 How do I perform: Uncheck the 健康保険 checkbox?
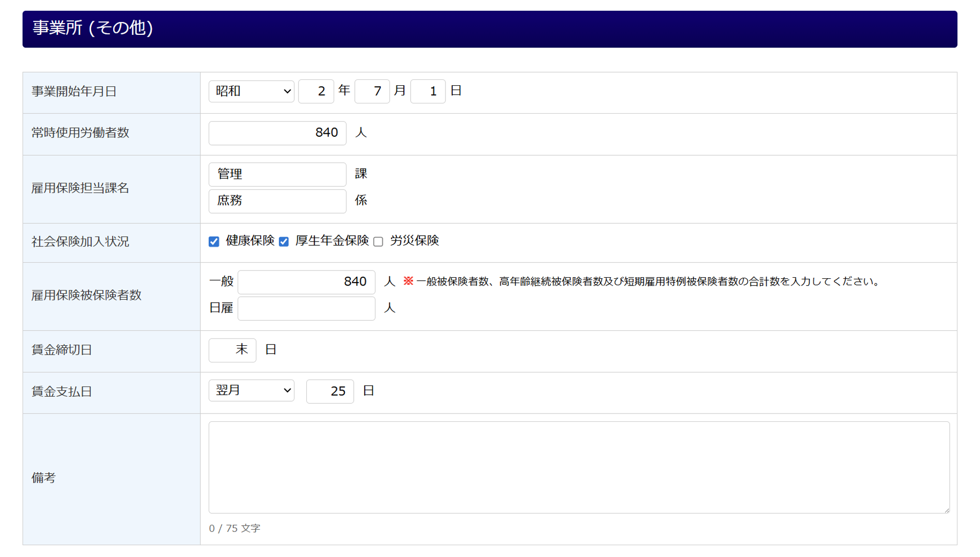(x=214, y=242)
